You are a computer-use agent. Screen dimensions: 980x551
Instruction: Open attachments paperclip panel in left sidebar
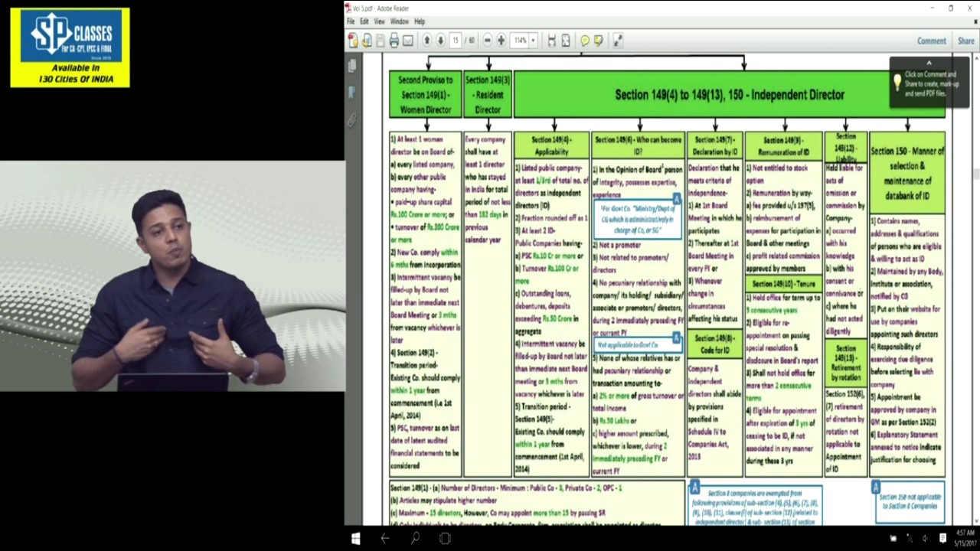(352, 120)
